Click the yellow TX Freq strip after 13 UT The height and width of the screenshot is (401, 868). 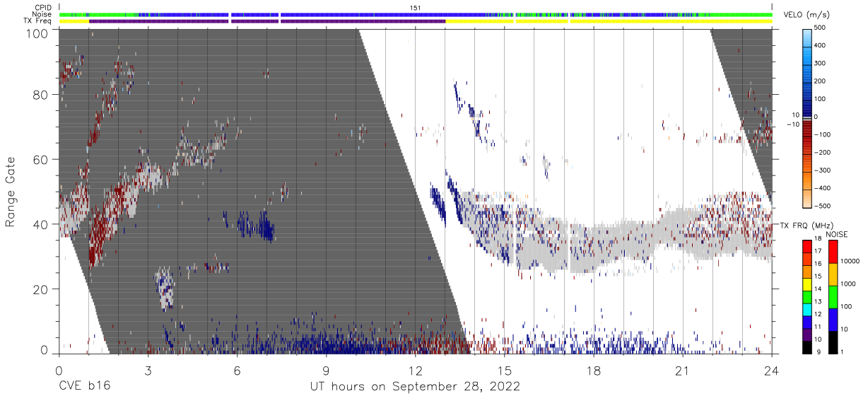[609, 21]
